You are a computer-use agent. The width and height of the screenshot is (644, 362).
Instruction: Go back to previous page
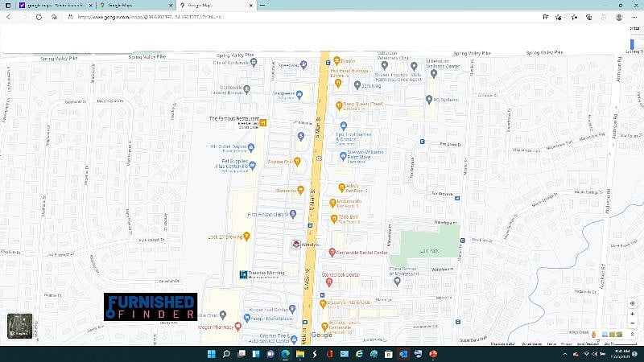point(9,17)
